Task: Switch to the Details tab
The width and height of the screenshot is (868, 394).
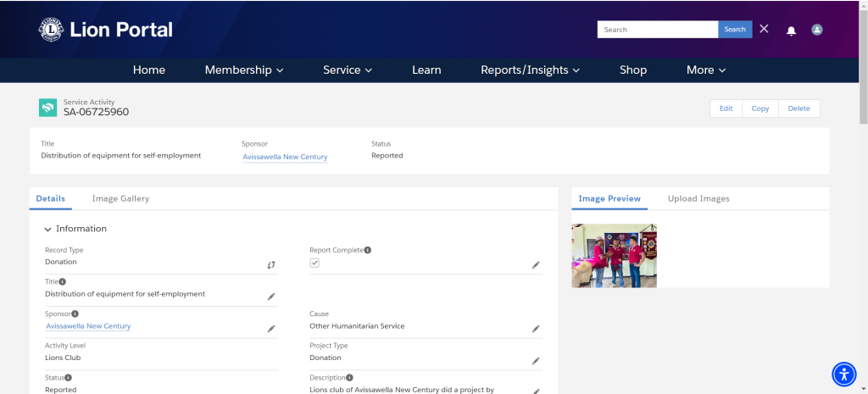Action: point(50,198)
